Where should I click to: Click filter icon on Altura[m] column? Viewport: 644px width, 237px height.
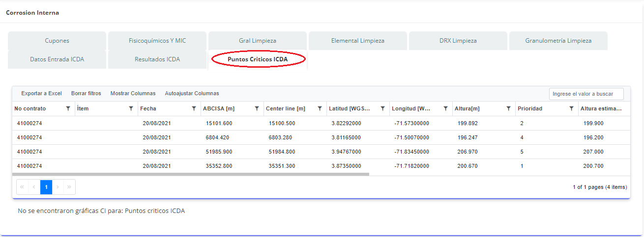click(508, 108)
